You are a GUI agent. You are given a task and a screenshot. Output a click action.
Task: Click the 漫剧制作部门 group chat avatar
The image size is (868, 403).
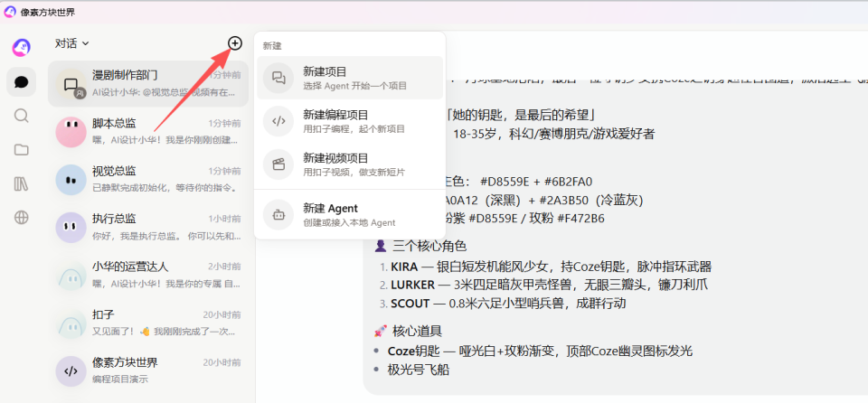pyautogui.click(x=71, y=84)
